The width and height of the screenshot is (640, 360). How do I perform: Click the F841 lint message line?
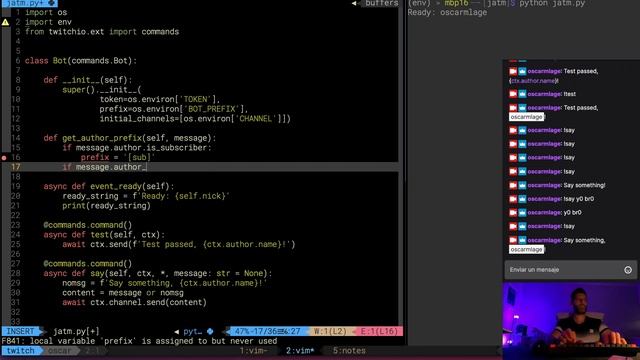point(139,341)
